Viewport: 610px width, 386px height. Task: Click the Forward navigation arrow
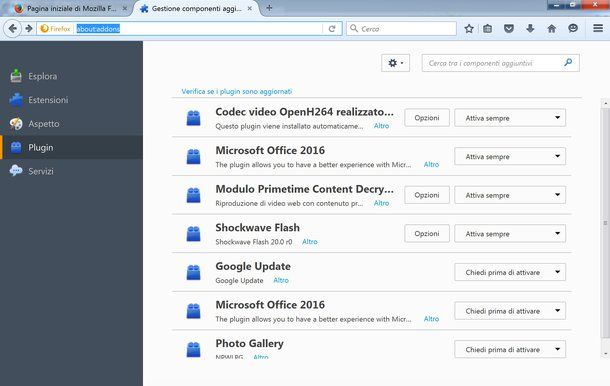[29, 28]
